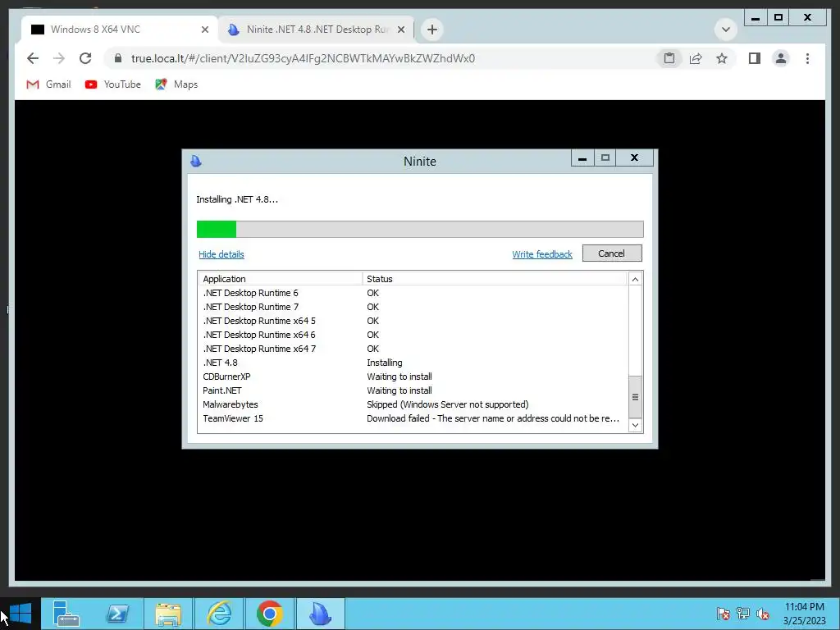Select the Malwarebytes row

(413, 404)
